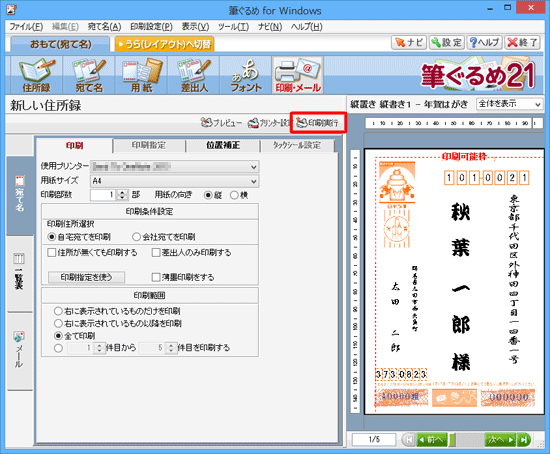Select the メール side tab
The width and height of the screenshot is (550, 454).
(x=20, y=351)
